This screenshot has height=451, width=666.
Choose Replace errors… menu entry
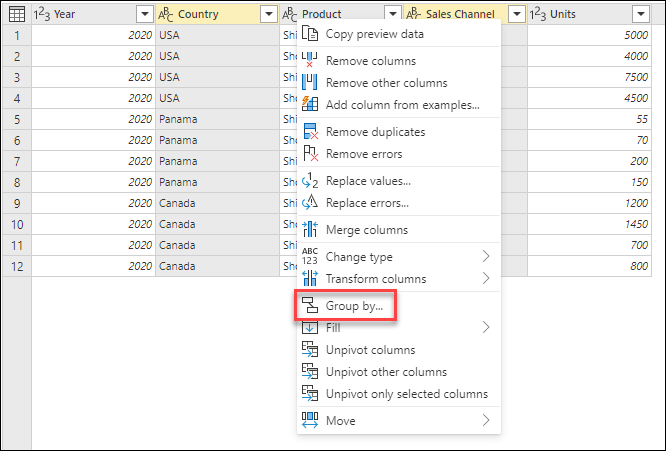(x=399, y=203)
